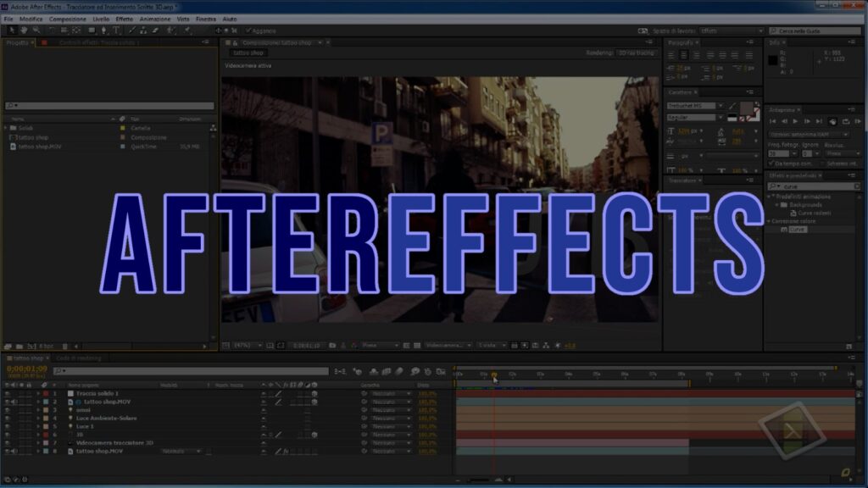Click the snapshot camera icon below viewer

[332, 346]
